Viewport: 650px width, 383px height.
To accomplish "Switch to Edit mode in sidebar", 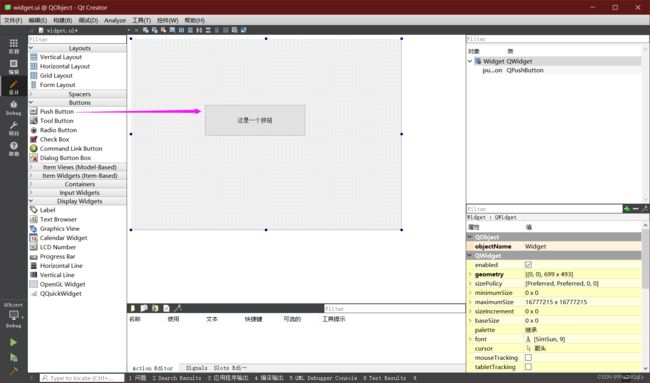I will coord(14,63).
